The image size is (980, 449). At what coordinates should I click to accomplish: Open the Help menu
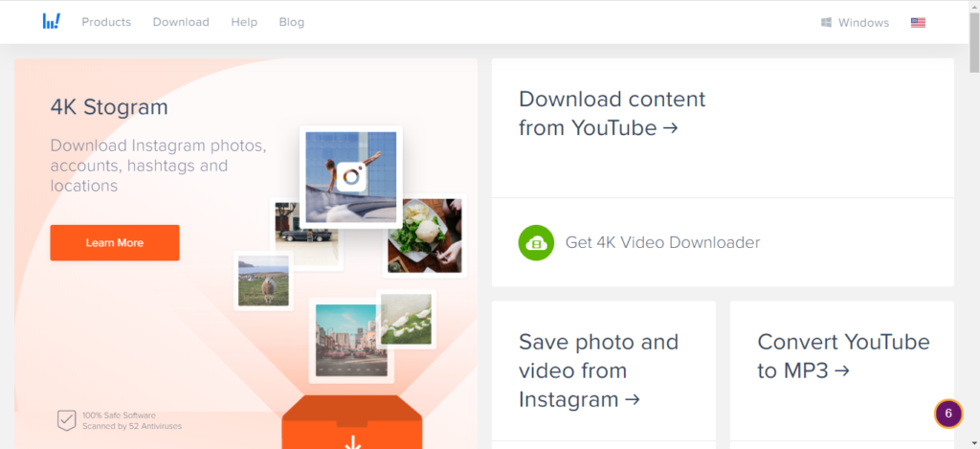pyautogui.click(x=244, y=23)
